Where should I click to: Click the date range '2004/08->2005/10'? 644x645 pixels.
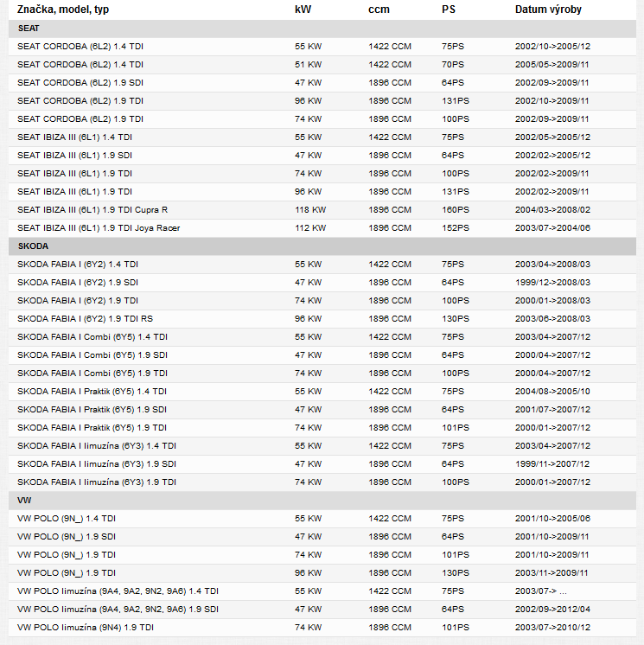tap(552, 391)
